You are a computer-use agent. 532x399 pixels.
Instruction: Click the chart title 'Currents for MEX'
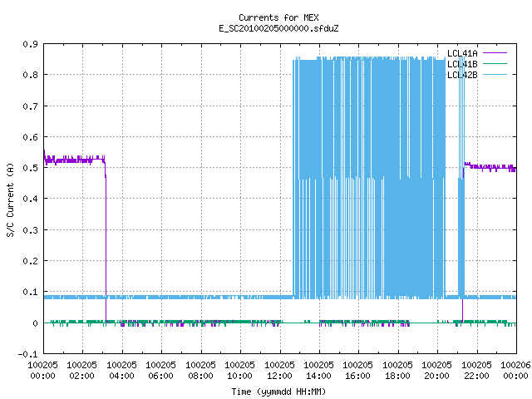(278, 17)
